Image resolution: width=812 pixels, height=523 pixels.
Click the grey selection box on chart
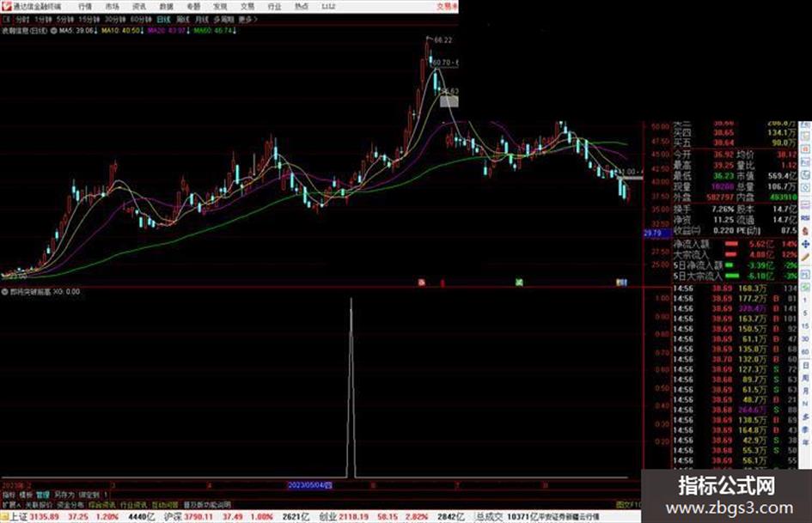coord(449,101)
